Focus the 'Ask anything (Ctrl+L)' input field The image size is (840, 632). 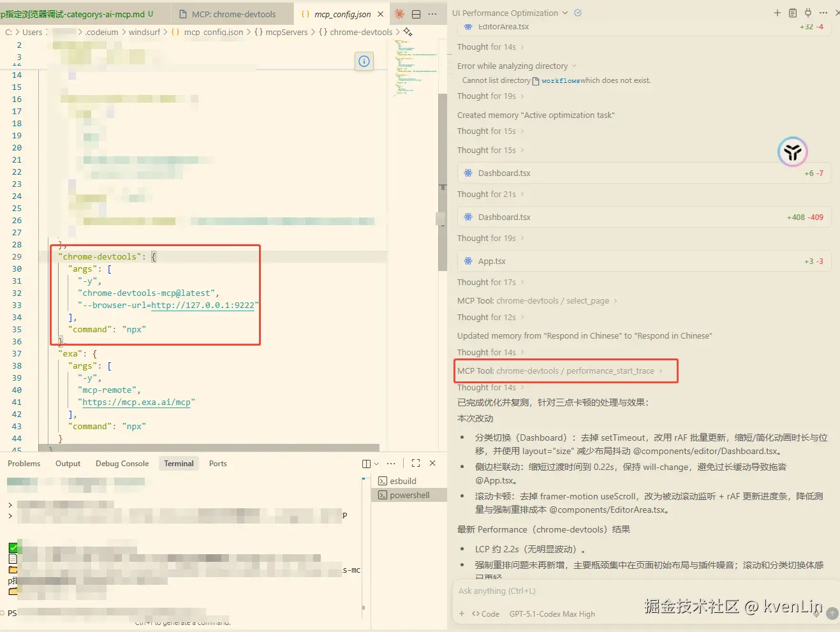643,591
